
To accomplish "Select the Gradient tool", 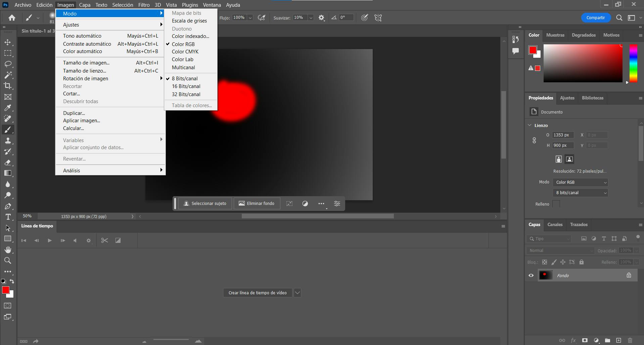I will [x=8, y=173].
